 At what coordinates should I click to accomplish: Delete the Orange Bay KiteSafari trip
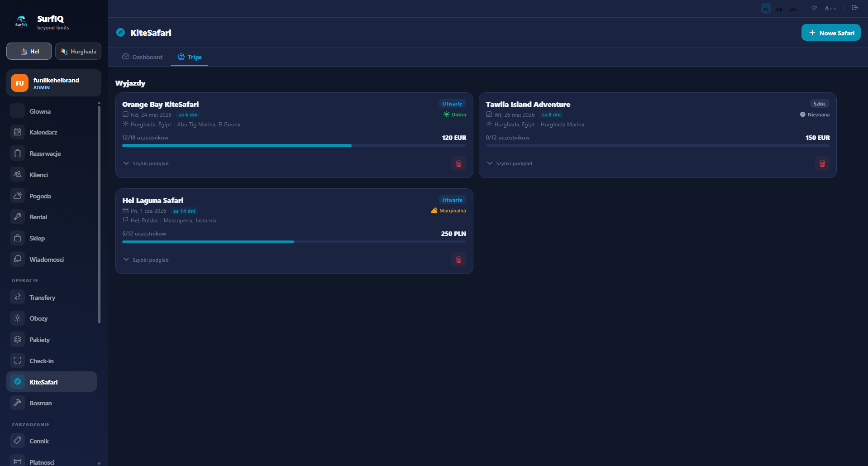coord(458,163)
